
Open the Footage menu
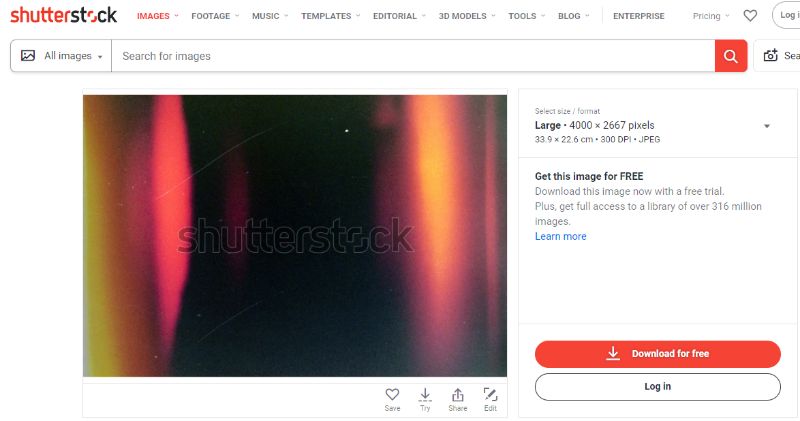click(215, 16)
